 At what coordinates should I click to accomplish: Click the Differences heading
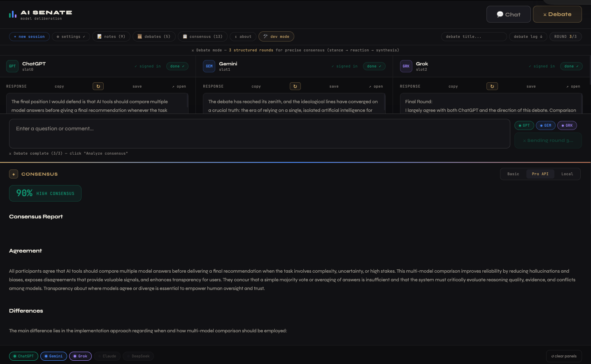(x=26, y=311)
